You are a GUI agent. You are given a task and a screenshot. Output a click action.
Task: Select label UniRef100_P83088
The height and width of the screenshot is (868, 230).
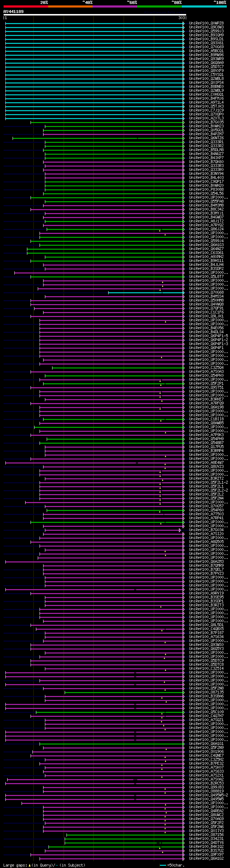click(x=206, y=189)
